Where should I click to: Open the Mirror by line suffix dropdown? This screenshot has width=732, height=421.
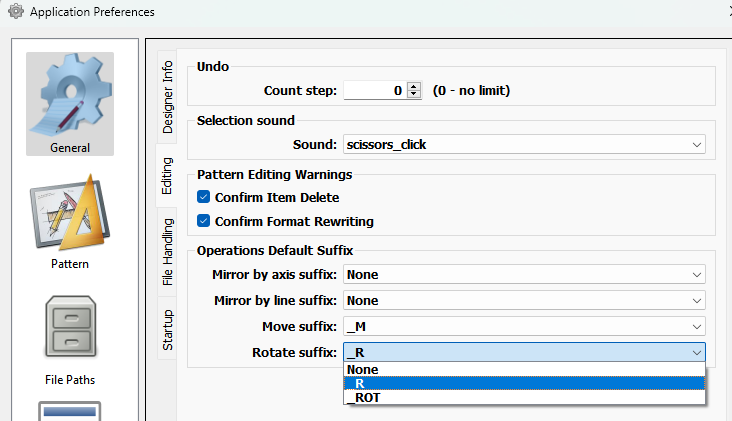click(x=524, y=300)
